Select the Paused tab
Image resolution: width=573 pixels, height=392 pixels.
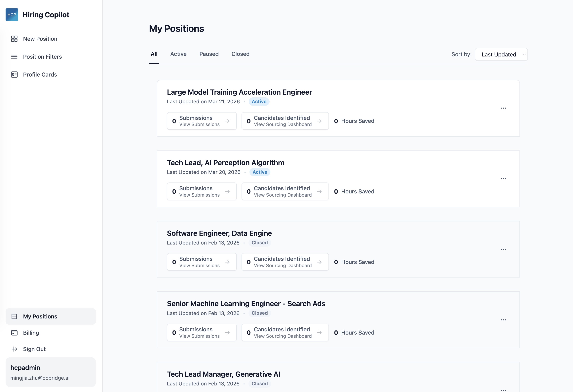click(x=209, y=54)
